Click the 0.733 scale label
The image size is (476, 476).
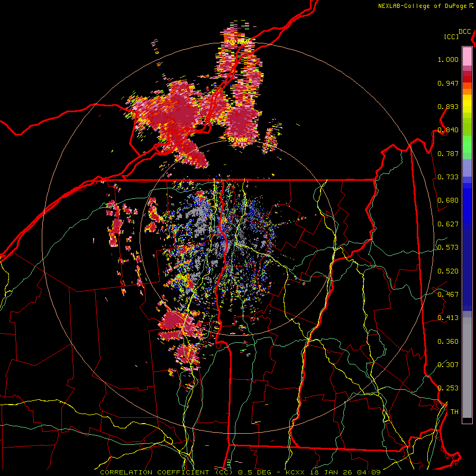(x=448, y=177)
